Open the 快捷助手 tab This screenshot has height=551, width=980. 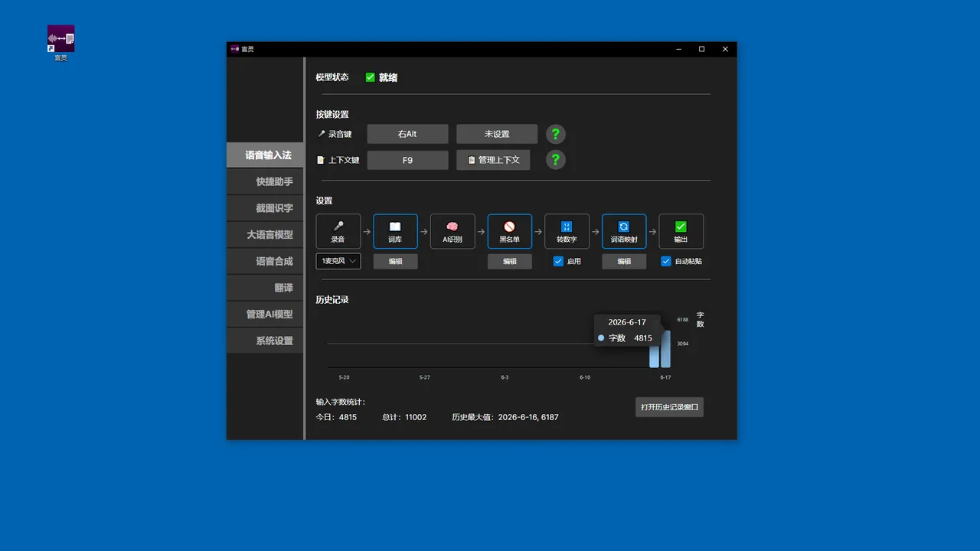click(265, 182)
